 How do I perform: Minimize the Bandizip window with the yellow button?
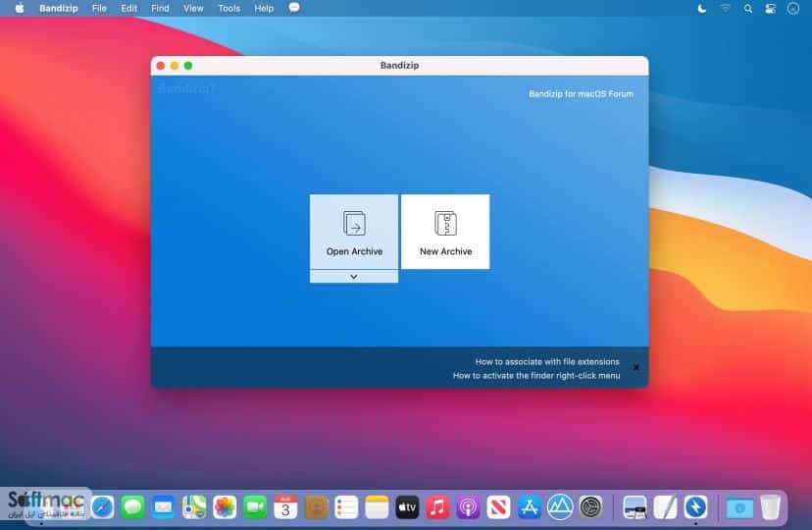coord(175,66)
